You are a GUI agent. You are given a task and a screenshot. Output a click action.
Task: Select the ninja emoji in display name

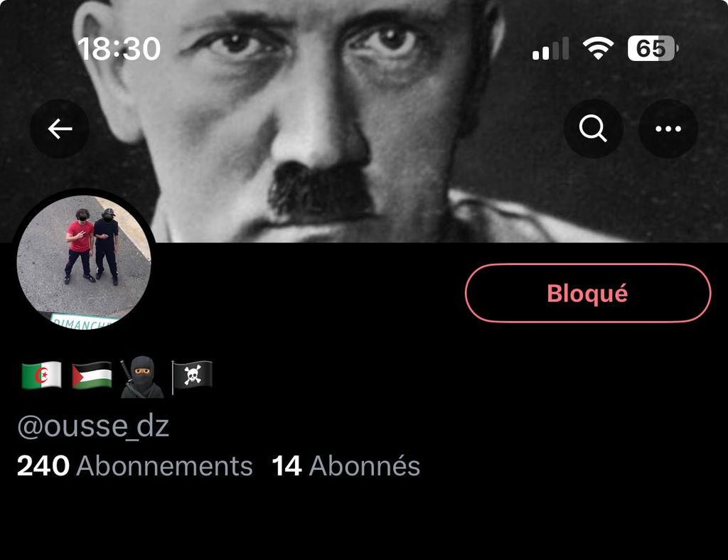[x=142, y=377]
